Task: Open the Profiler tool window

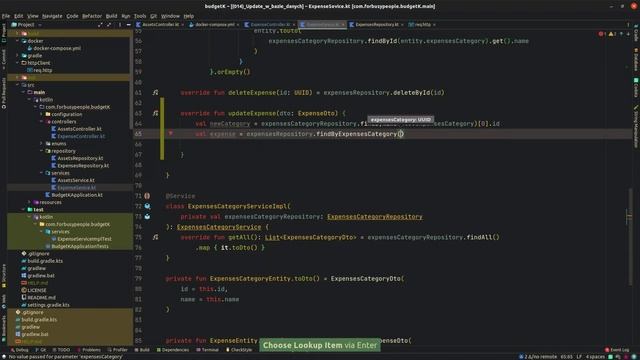Action: point(118,350)
